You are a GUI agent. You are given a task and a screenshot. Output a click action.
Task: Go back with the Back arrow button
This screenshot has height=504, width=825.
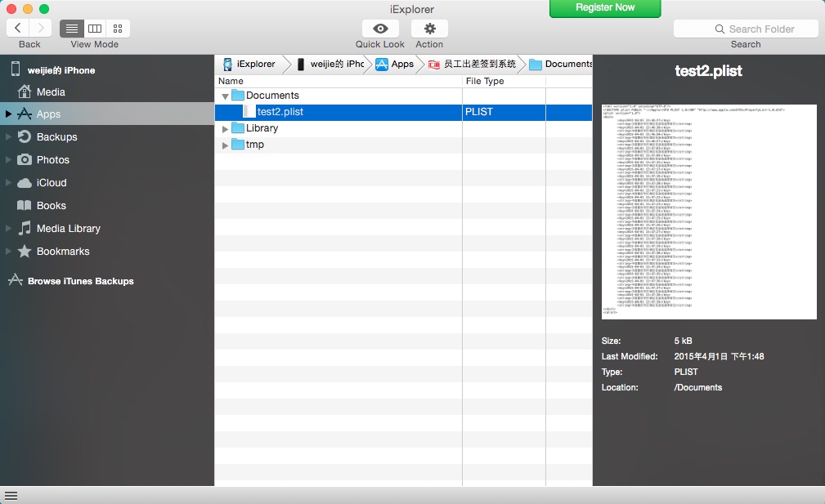coord(18,29)
